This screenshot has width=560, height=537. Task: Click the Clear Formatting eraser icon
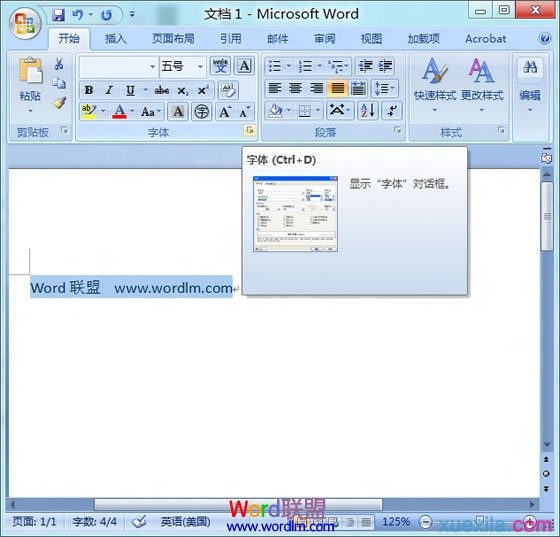(x=228, y=90)
